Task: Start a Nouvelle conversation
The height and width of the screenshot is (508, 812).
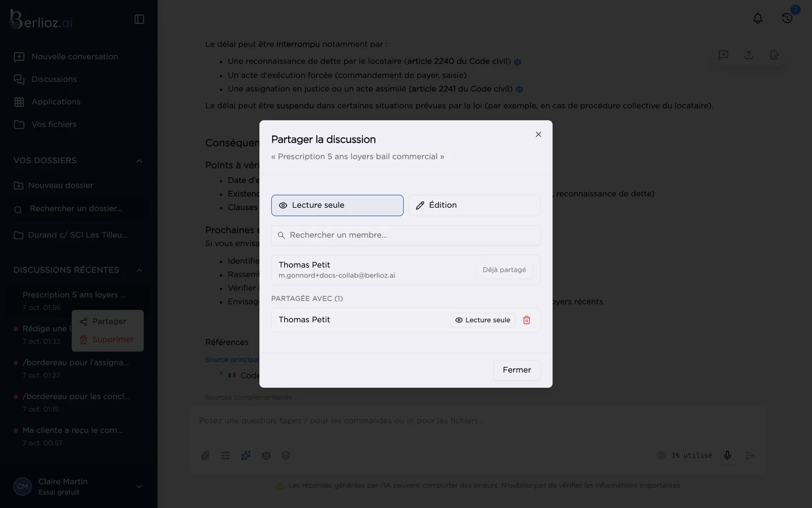Action: (66, 57)
